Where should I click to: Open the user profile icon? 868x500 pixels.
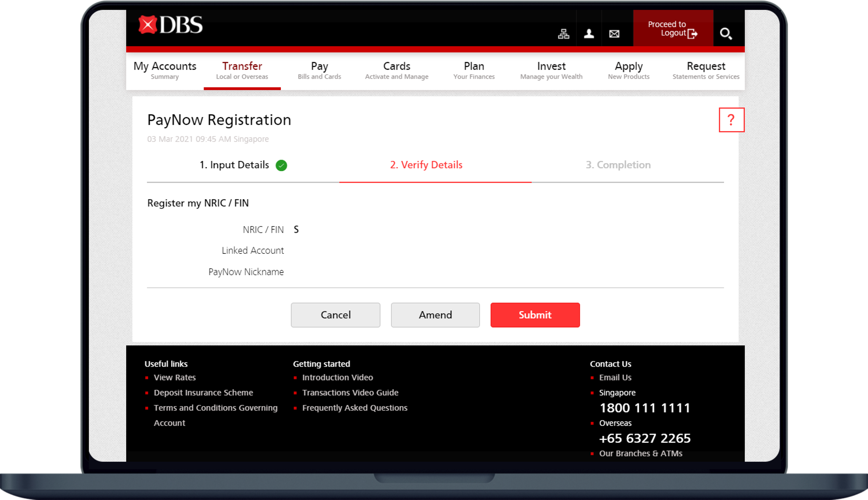click(589, 34)
